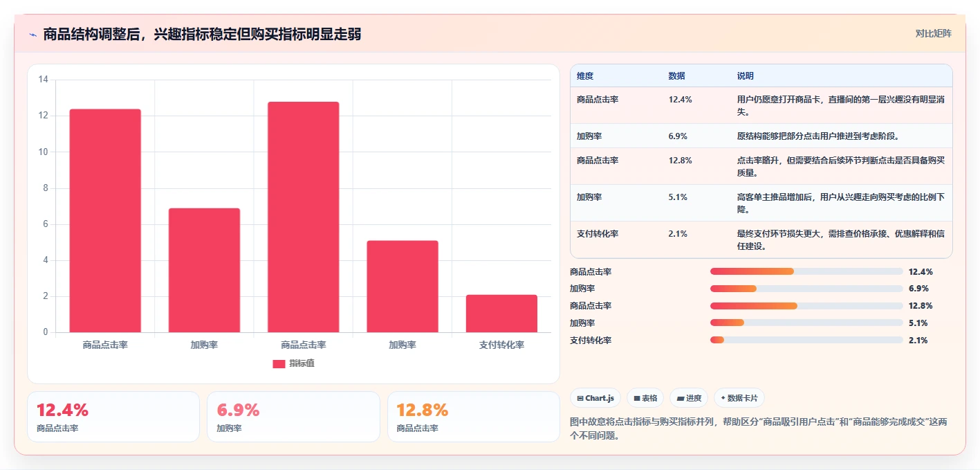
Task: Click the description starting 用户仍愿意打开商品卡
Action: (841, 105)
